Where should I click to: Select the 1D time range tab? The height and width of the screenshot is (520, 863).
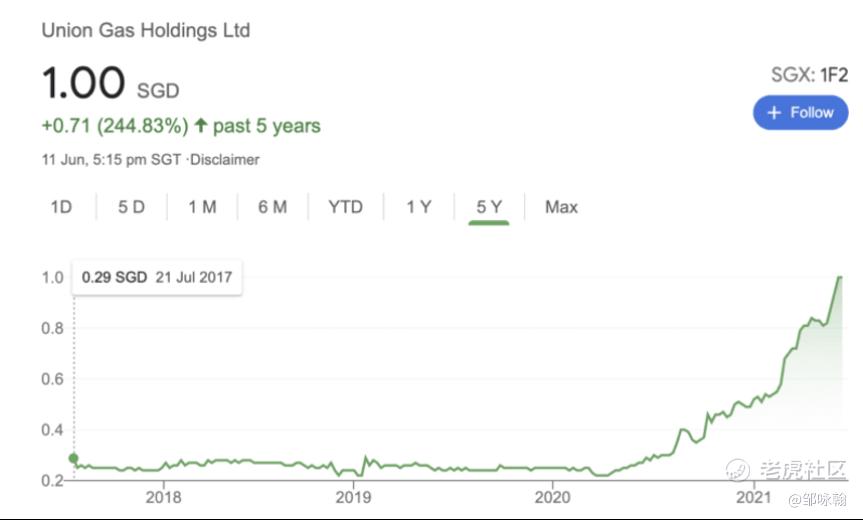click(x=61, y=207)
